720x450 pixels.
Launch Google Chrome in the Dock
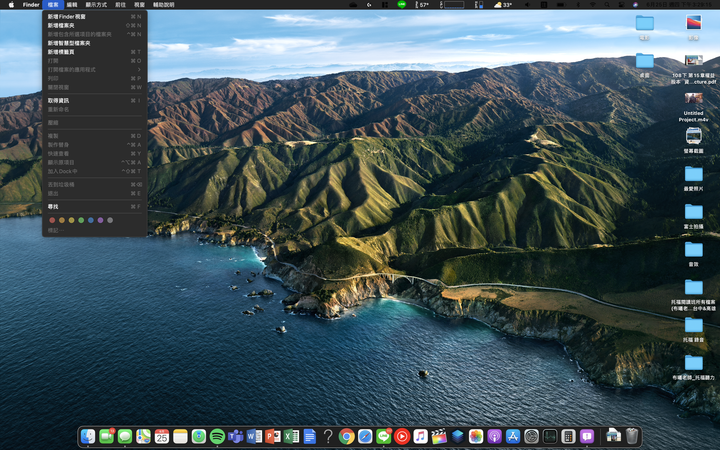(346, 437)
